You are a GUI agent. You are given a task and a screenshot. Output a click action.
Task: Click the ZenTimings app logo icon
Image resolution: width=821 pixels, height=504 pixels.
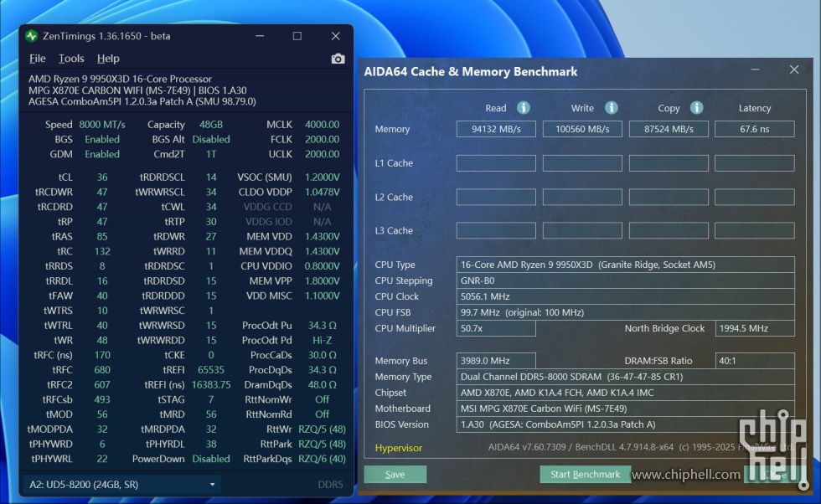tap(32, 36)
